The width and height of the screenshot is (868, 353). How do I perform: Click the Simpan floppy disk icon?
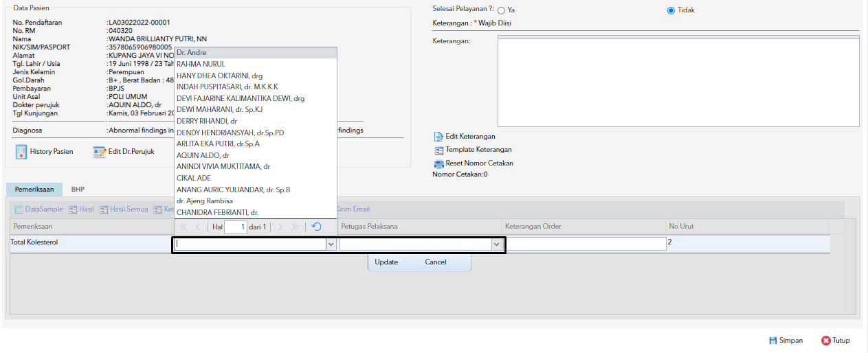tap(772, 341)
